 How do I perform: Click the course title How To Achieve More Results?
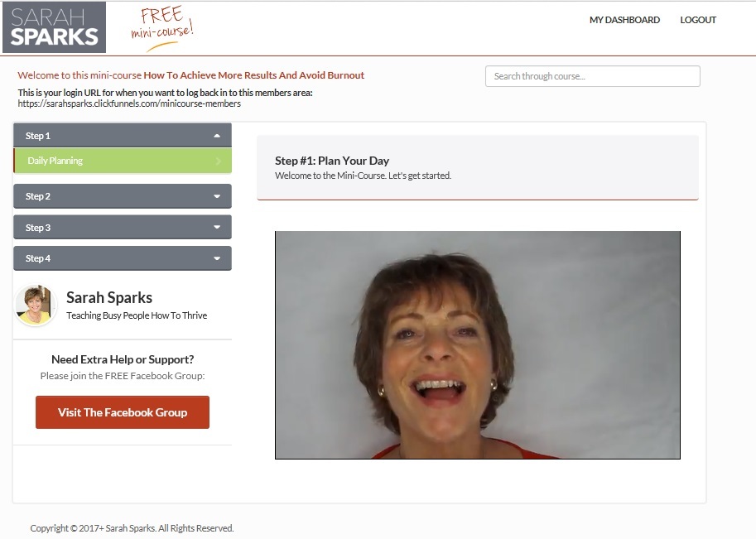pyautogui.click(x=253, y=75)
